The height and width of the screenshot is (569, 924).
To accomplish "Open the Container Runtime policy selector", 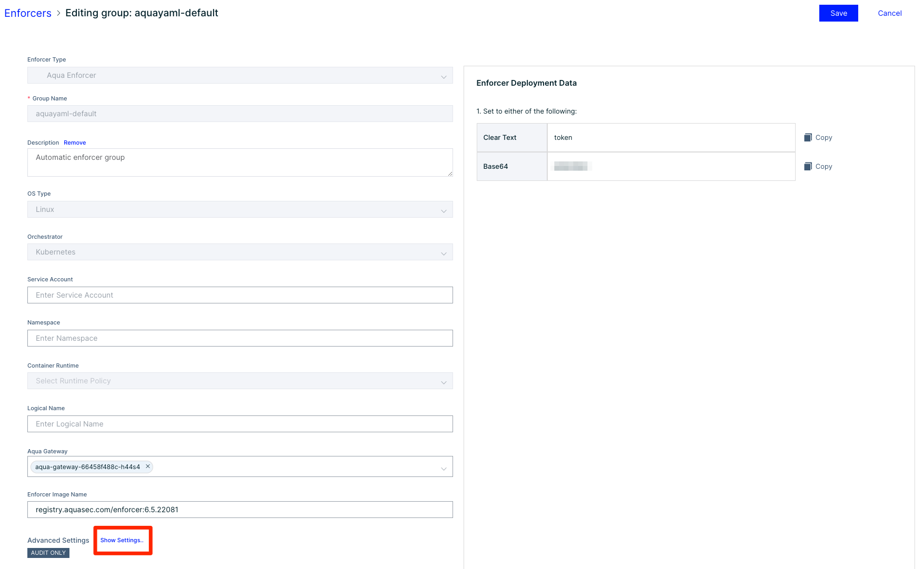I will [444, 381].
